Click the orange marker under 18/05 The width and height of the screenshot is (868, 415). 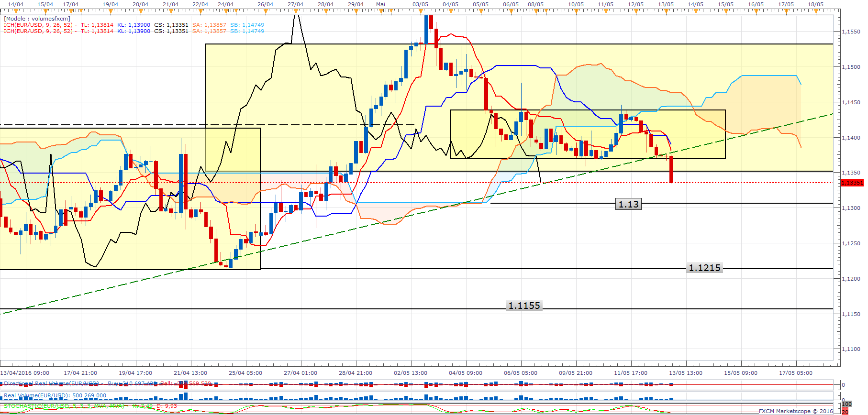click(815, 11)
